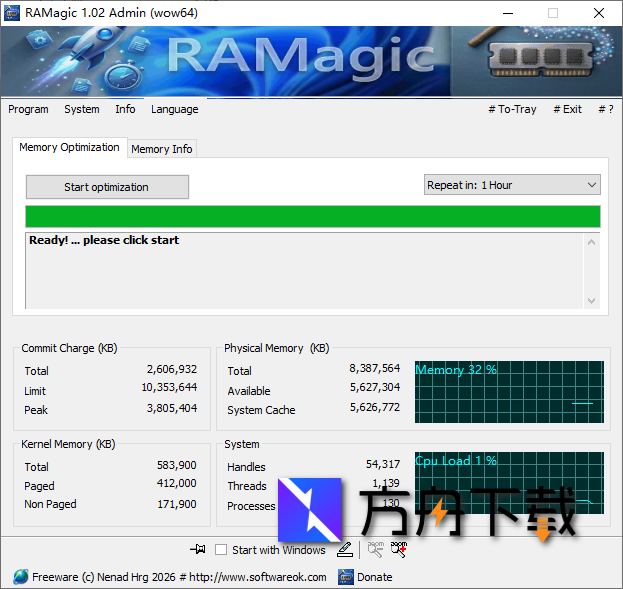This screenshot has width=623, height=589.
Task: Click Handles value 54,317
Action: pos(383,464)
